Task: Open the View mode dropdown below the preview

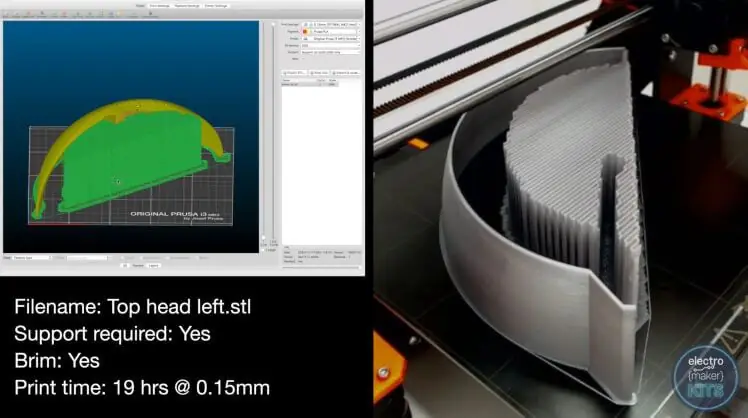Action: 31,258
